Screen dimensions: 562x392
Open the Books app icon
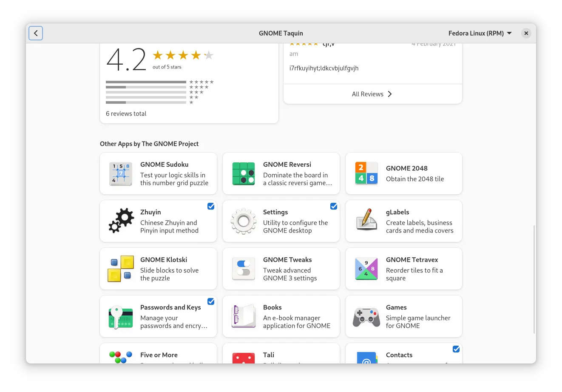pyautogui.click(x=244, y=316)
